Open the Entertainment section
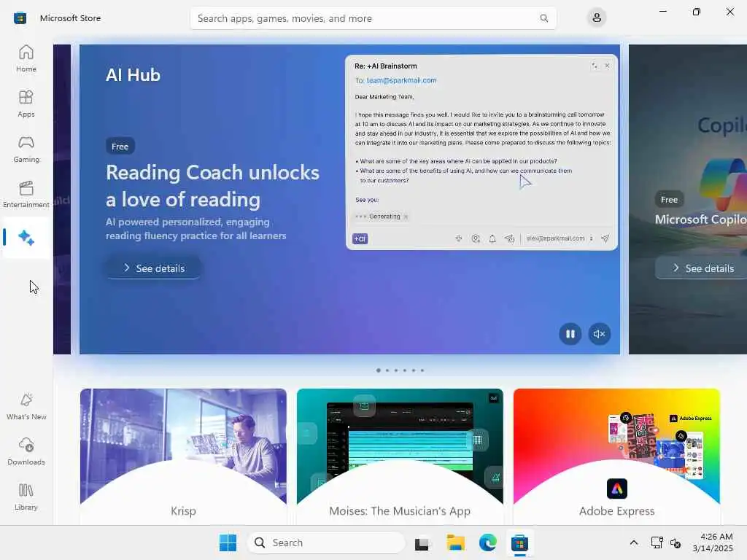Viewport: 747px width, 560px height. [26, 194]
